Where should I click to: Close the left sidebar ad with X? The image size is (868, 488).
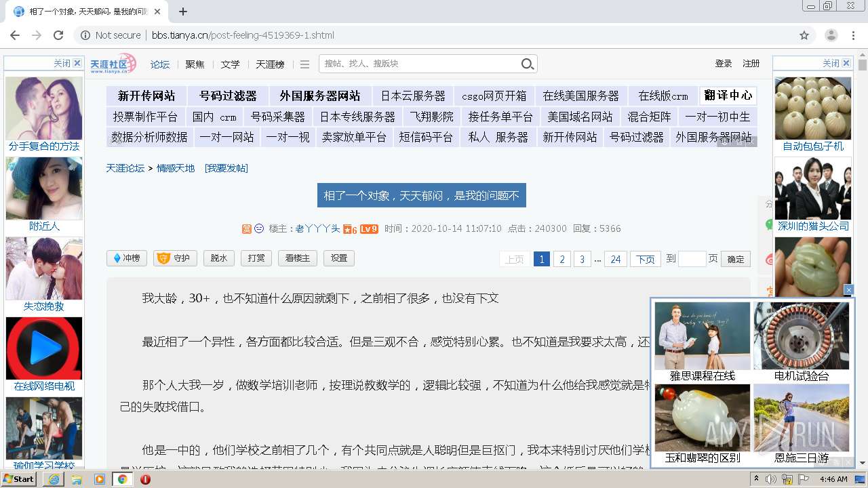coord(77,63)
